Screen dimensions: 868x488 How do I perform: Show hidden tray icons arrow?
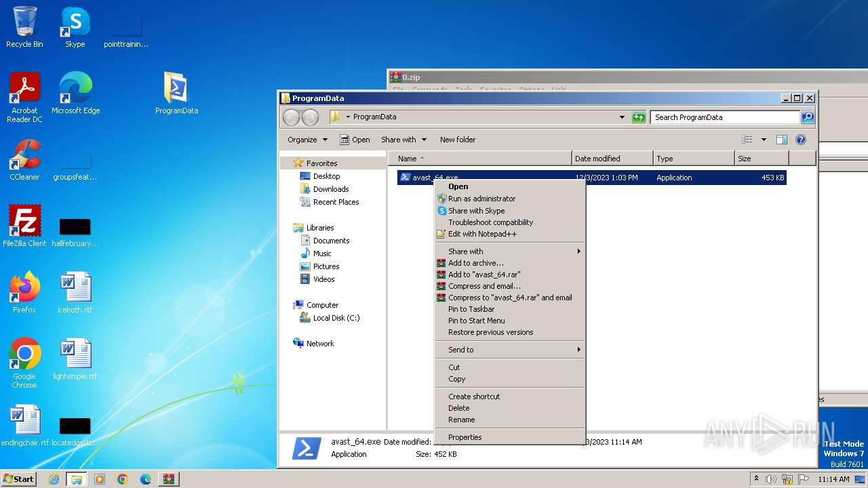click(x=756, y=479)
